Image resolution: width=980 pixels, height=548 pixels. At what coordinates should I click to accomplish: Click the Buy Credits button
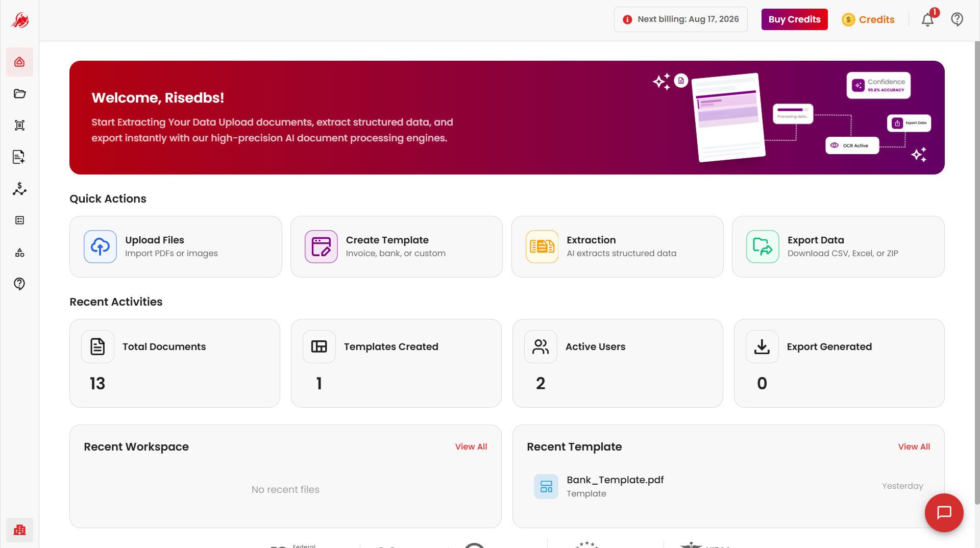tap(794, 19)
